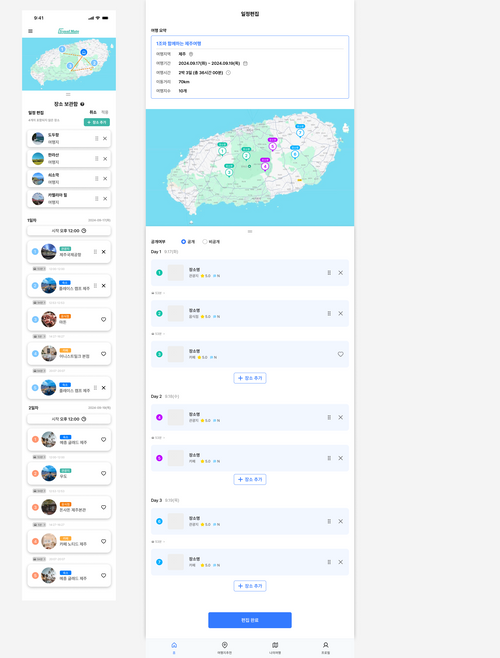Remove the first 플레이스 캠프 제주 stop (number 2)

[104, 286]
